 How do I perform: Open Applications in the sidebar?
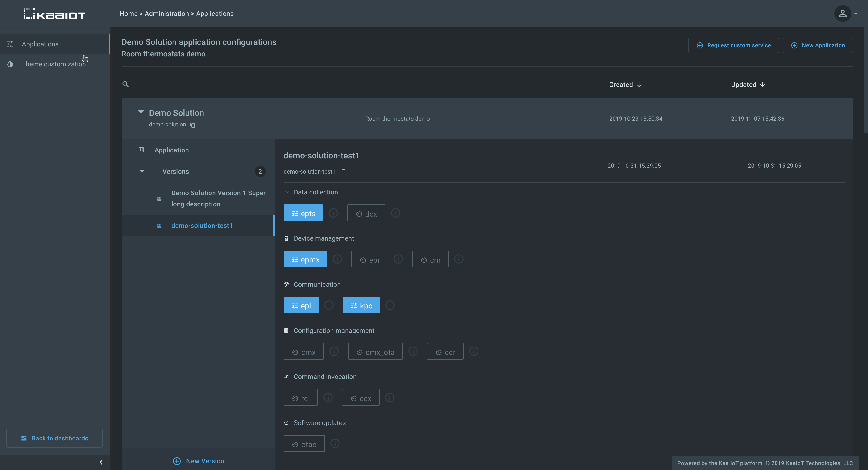point(55,44)
